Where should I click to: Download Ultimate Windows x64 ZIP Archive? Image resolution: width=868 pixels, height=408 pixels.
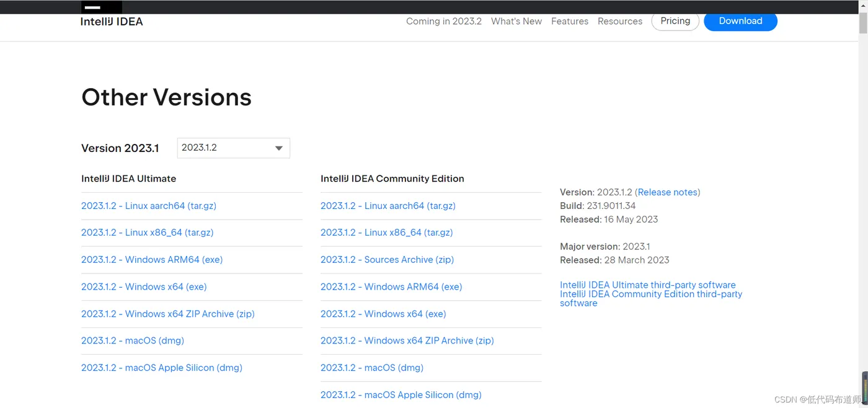168,314
